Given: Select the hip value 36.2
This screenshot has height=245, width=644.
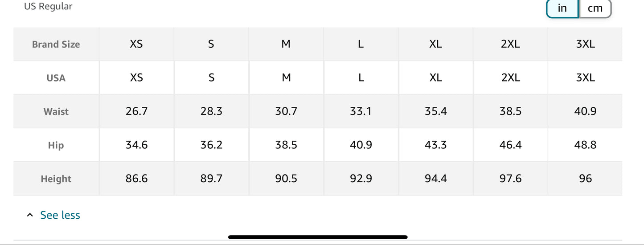Looking at the screenshot, I should [x=211, y=145].
